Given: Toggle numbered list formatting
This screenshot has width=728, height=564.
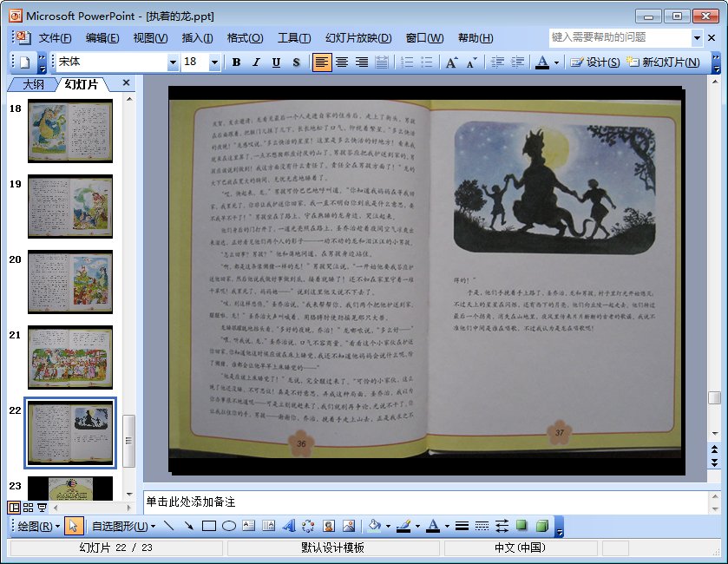Looking at the screenshot, I should coord(407,62).
